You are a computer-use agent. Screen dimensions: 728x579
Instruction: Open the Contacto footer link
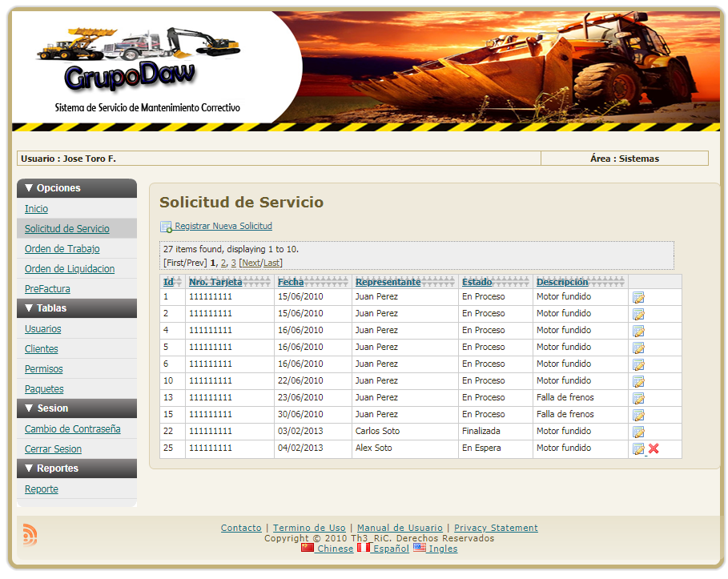tap(241, 528)
